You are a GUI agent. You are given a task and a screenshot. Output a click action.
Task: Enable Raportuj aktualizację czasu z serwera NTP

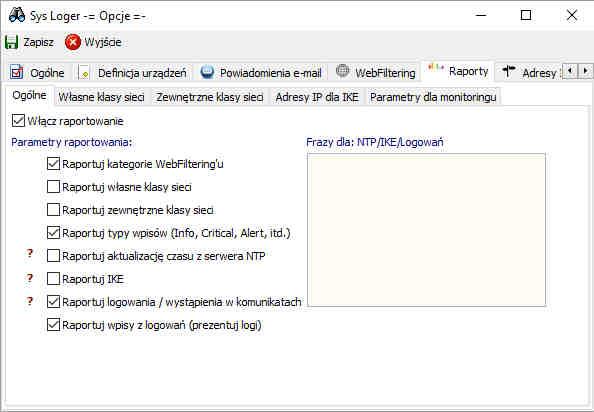53,256
